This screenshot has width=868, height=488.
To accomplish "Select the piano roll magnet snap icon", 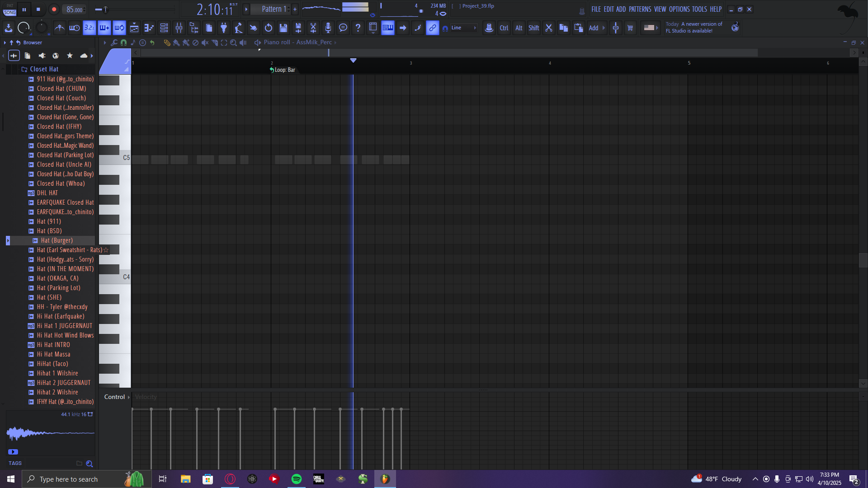I will click(x=123, y=42).
